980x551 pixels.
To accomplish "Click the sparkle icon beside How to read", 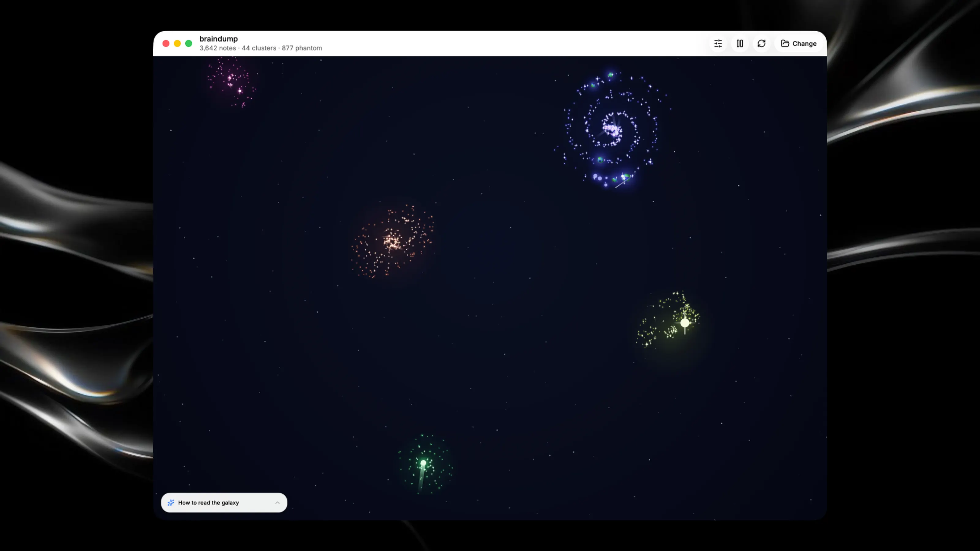I will coord(171,502).
